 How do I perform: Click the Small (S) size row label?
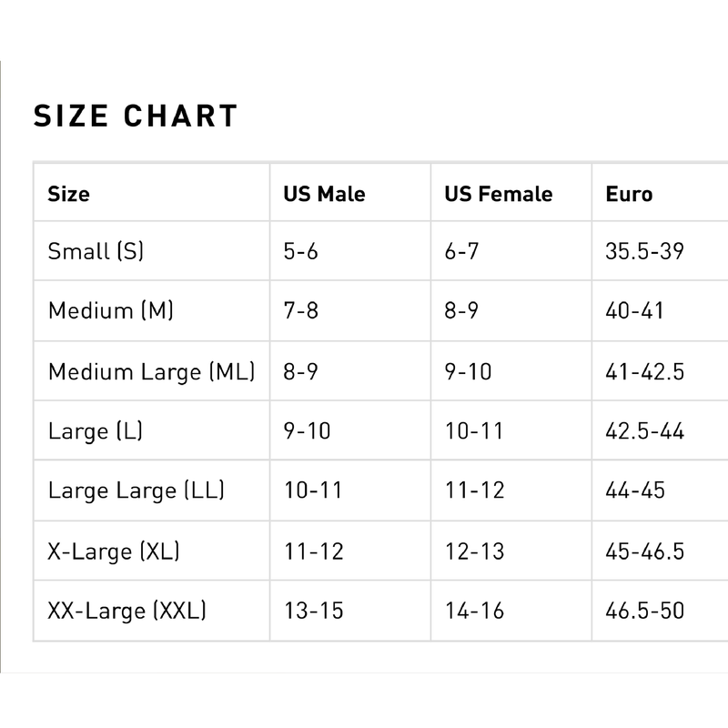click(96, 251)
